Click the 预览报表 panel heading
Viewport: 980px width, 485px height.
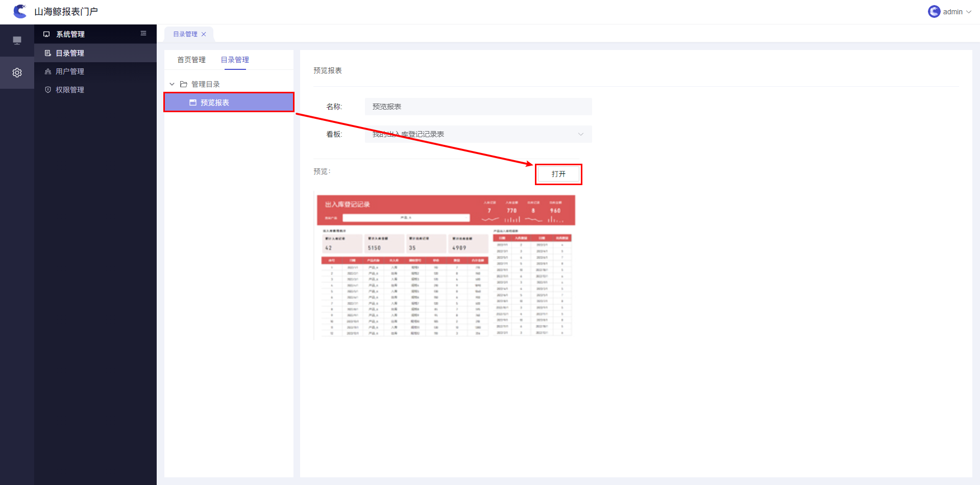328,70
